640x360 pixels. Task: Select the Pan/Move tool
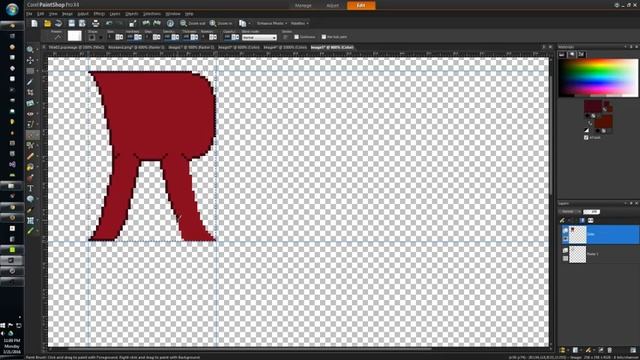[x=30, y=60]
